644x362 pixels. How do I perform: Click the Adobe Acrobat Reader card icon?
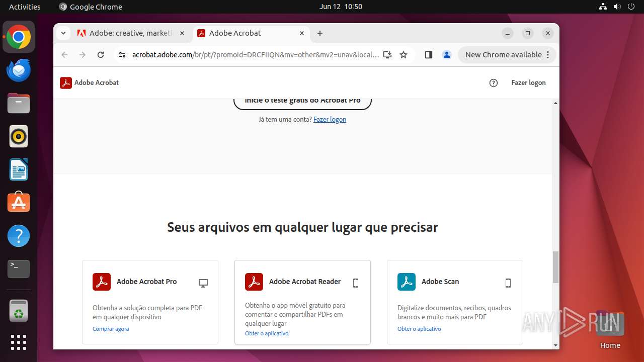tap(254, 282)
